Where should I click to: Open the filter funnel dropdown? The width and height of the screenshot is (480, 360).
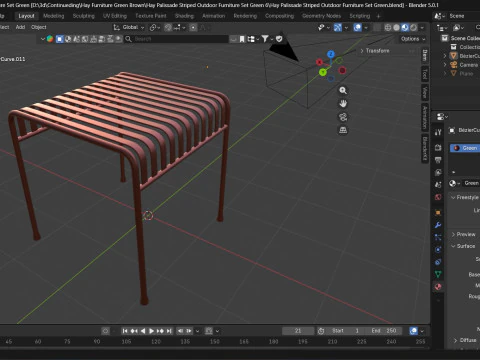(x=267, y=39)
